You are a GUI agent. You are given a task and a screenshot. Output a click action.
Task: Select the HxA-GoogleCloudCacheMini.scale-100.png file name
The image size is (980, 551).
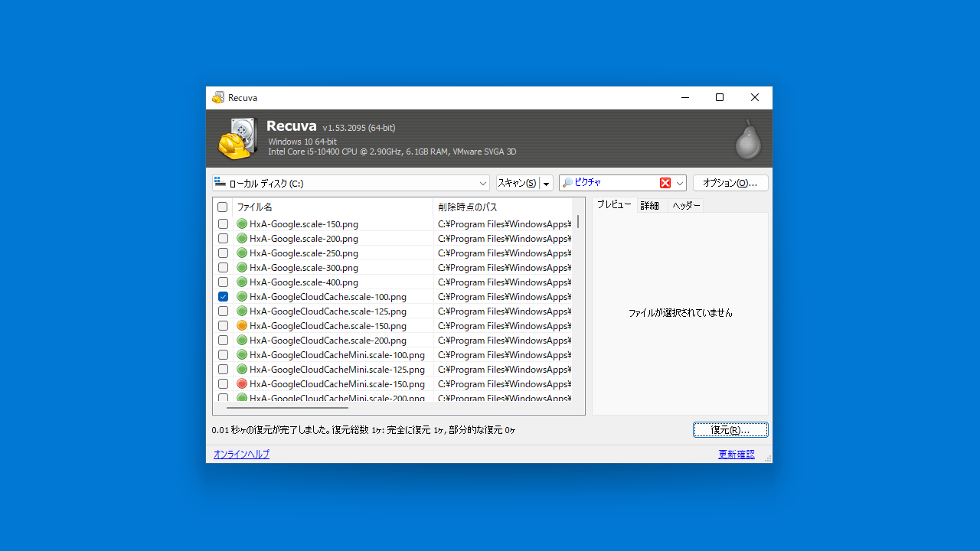pyautogui.click(x=337, y=355)
